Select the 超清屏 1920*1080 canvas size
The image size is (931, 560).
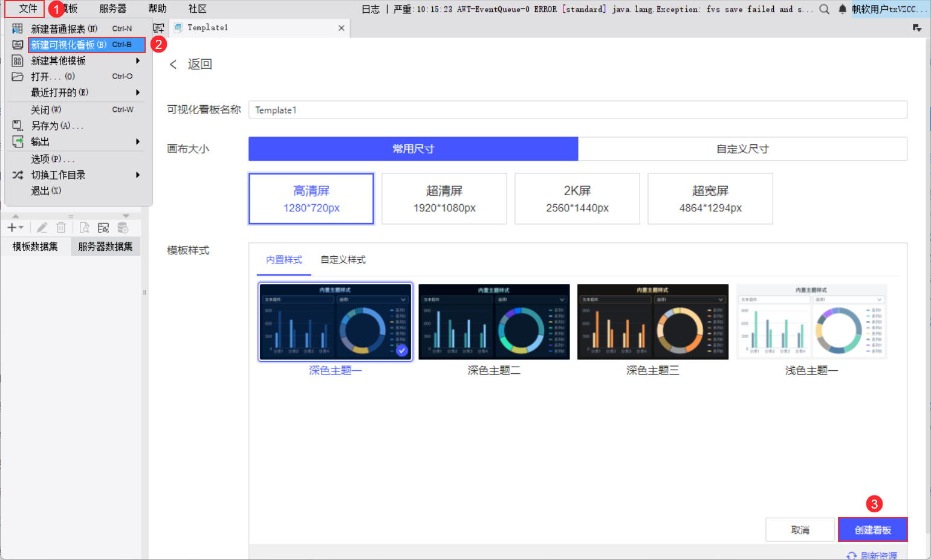444,198
